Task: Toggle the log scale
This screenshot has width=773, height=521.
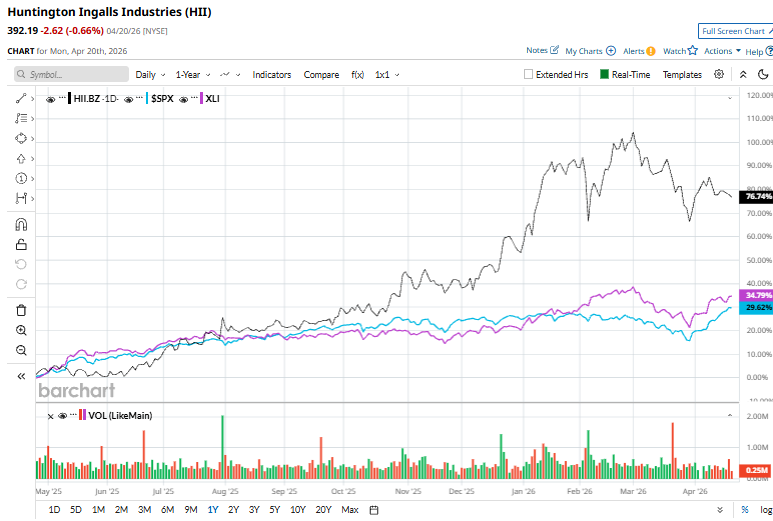Action: point(766,510)
